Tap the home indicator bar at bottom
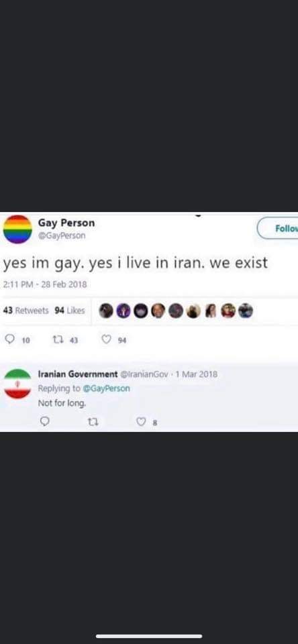This screenshot has height=644, width=298. coord(149,636)
